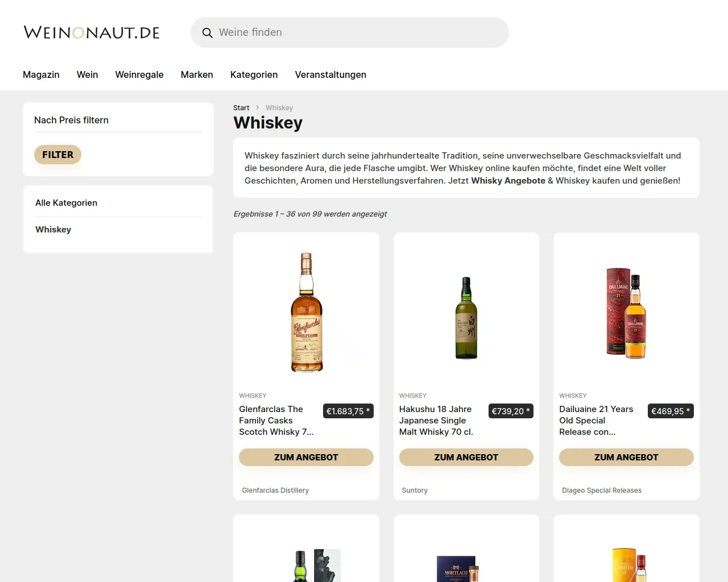Open Glenfarclas Family Casks bottle image
This screenshot has width=728, height=582.
(307, 312)
